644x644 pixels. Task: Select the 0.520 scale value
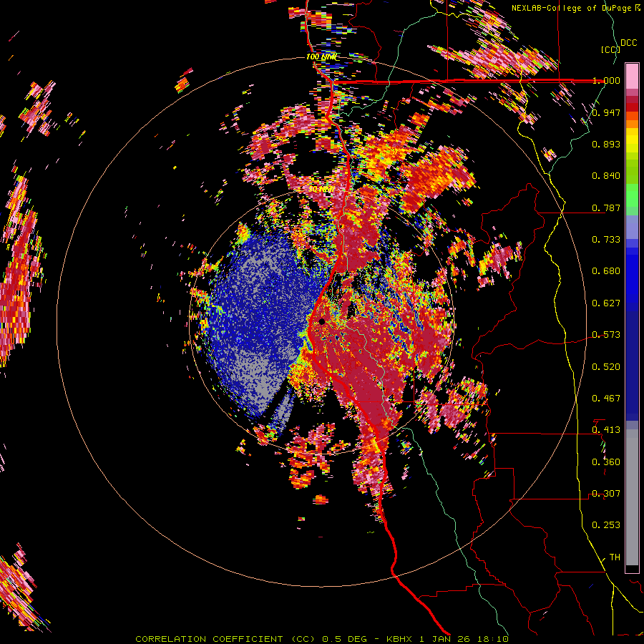(x=606, y=366)
